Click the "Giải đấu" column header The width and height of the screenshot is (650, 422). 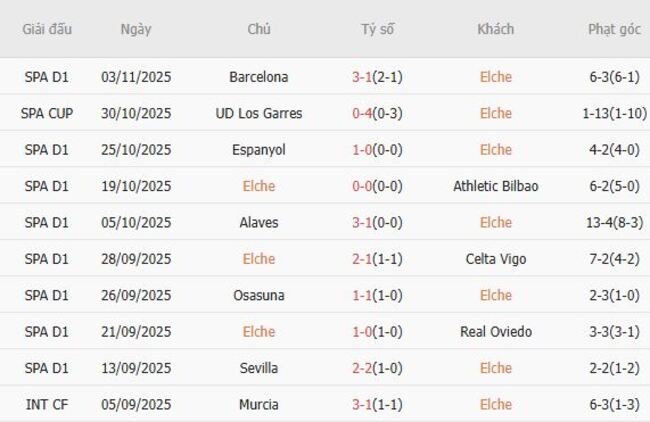click(47, 29)
